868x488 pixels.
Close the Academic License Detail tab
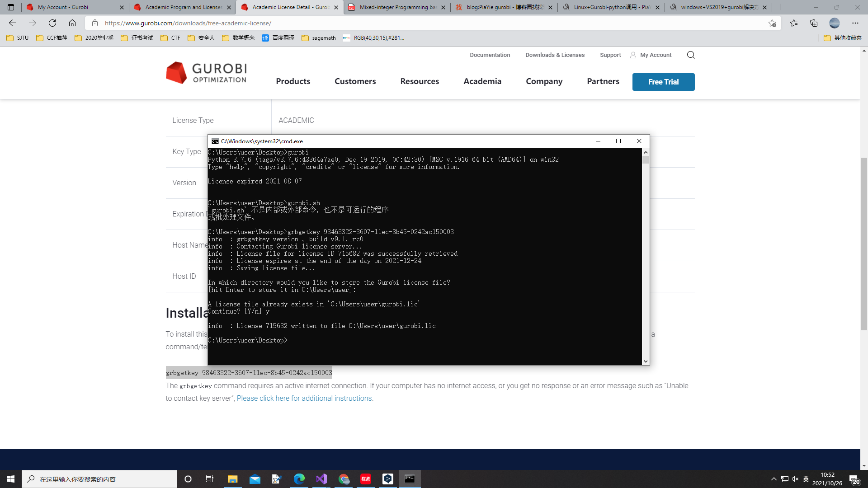[x=336, y=7]
